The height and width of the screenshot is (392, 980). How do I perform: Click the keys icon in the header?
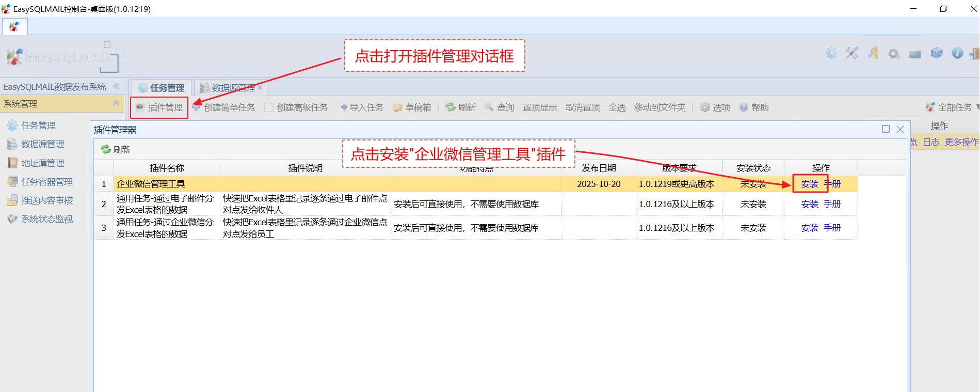pos(873,53)
